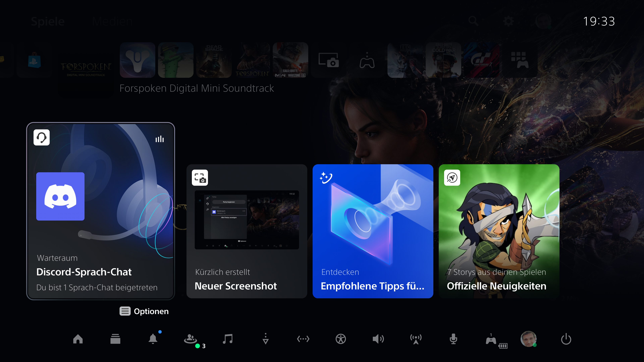This screenshot has width=644, height=362.
Task: Open the Neuer Screenshot card
Action: tap(247, 231)
